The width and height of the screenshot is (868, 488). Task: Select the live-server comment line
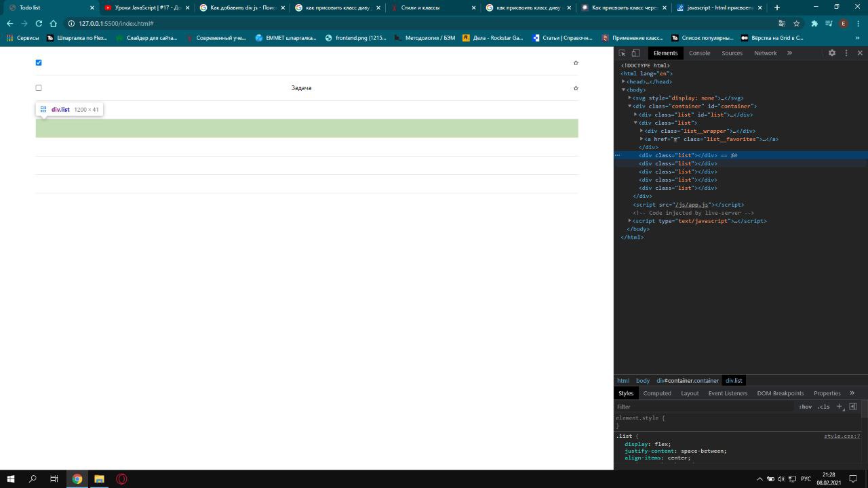pos(693,213)
